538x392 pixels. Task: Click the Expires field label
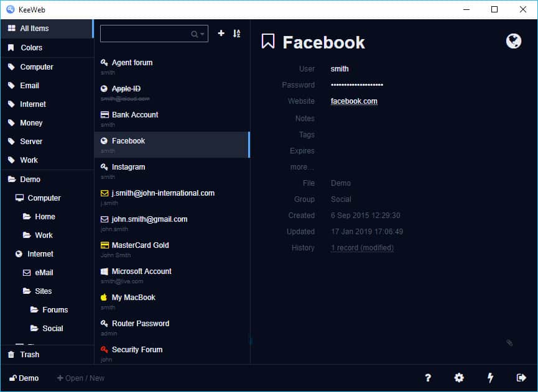pyautogui.click(x=302, y=150)
